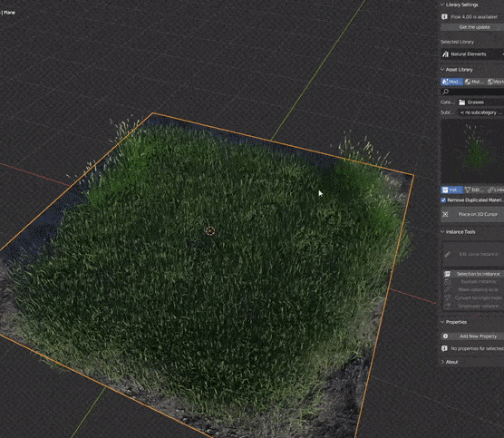Viewport: 504px width, 438px height.
Task: Select the Instance import mode
Action: (451, 190)
